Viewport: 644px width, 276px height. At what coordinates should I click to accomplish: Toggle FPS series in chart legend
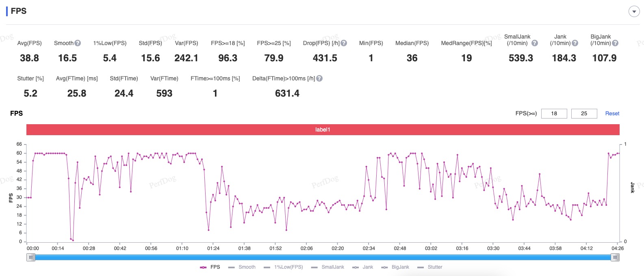coord(210,267)
